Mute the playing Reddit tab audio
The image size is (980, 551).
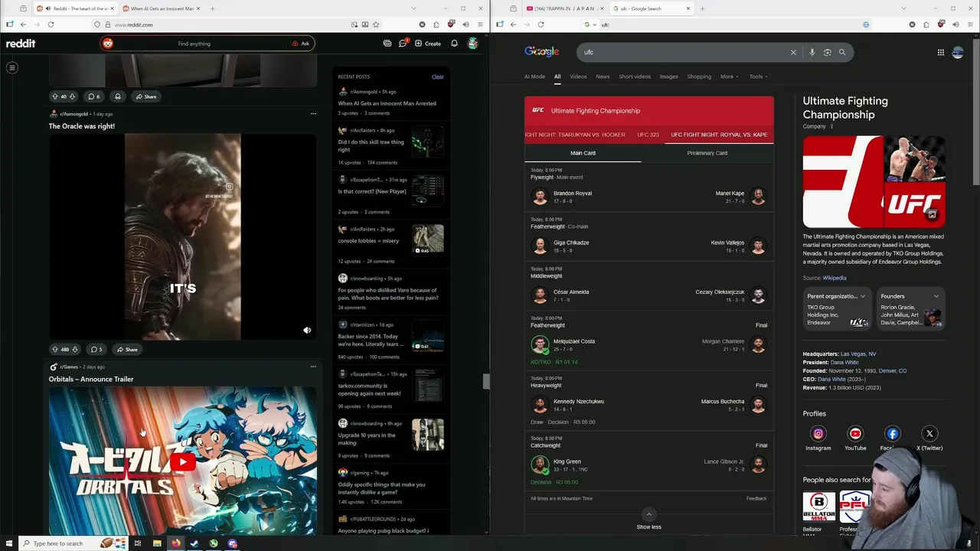48,8
